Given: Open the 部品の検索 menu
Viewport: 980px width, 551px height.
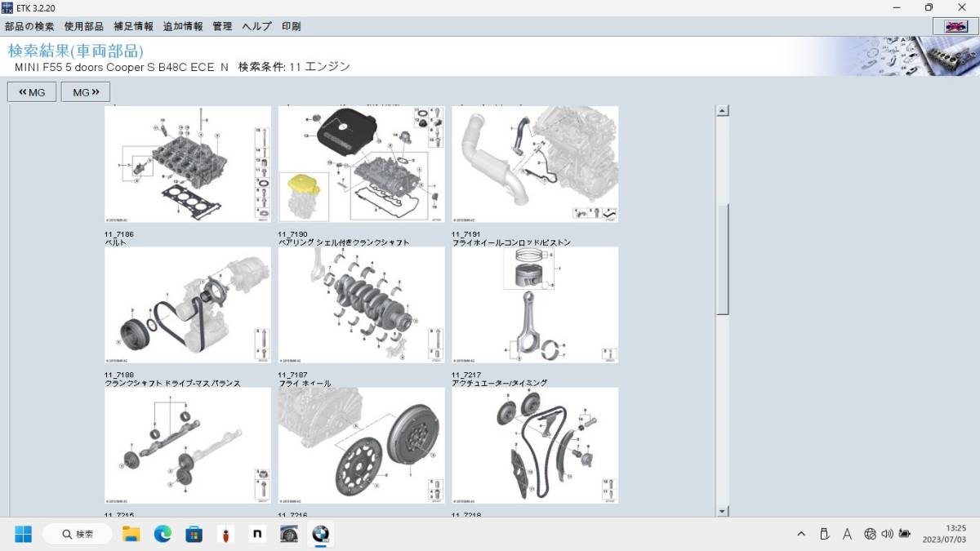Looking at the screenshot, I should point(29,26).
